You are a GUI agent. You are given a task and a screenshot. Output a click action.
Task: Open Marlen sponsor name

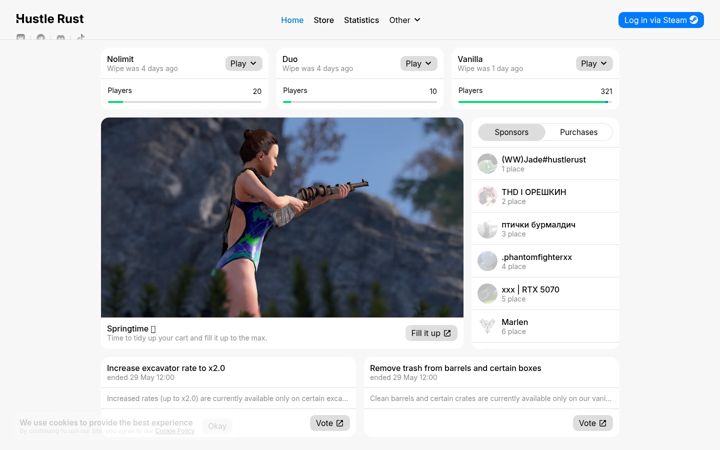point(515,322)
